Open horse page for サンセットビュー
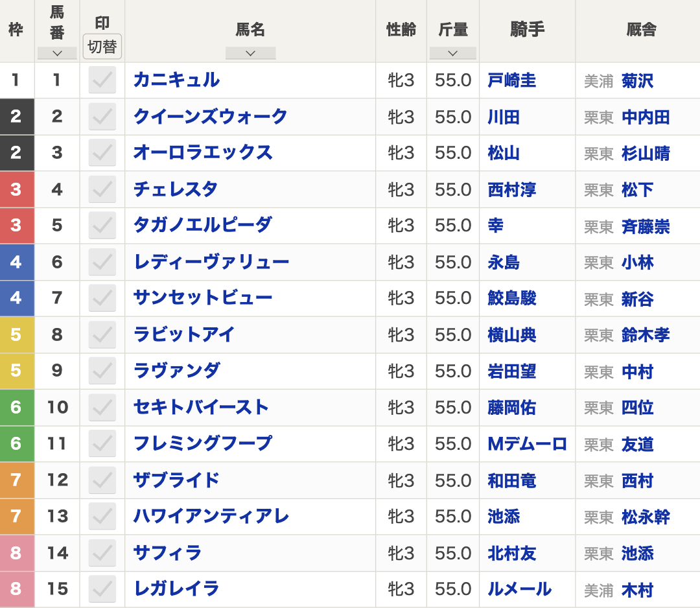 (x=203, y=298)
